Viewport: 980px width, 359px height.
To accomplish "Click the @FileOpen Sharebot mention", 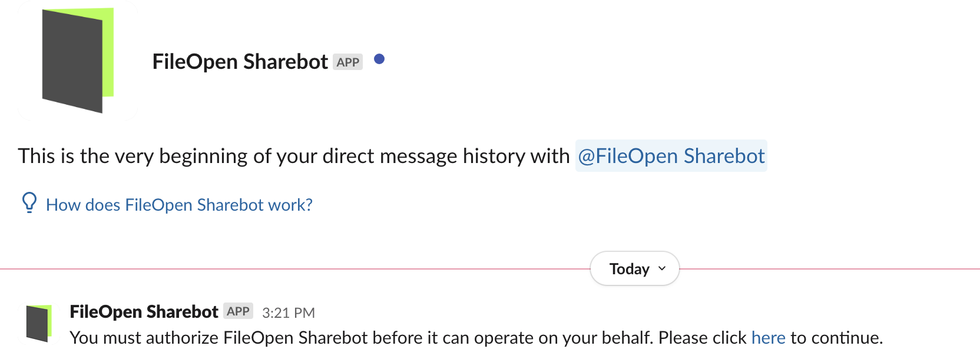I will click(671, 155).
